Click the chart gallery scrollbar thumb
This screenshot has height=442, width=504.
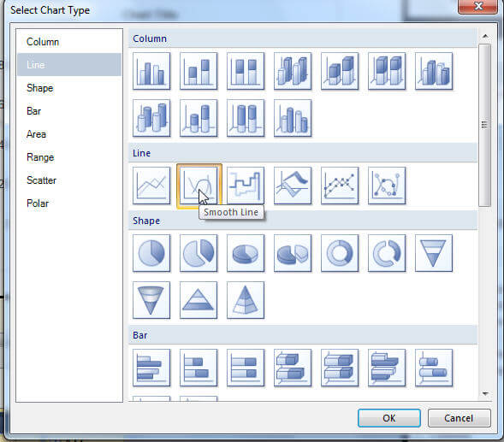coord(484,125)
